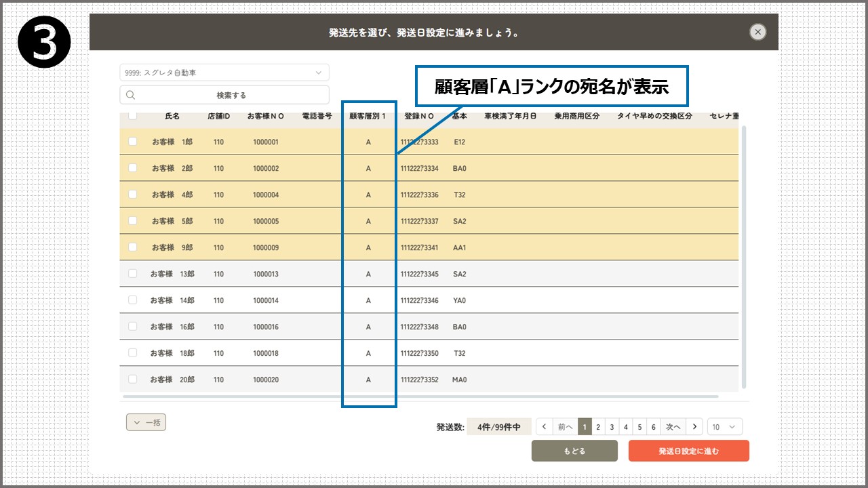Click the YA0 cell in 基本 column
The image size is (868, 488).
click(460, 300)
